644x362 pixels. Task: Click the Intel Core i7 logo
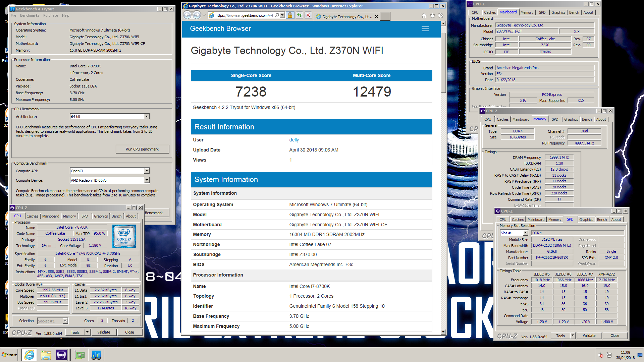tap(124, 236)
